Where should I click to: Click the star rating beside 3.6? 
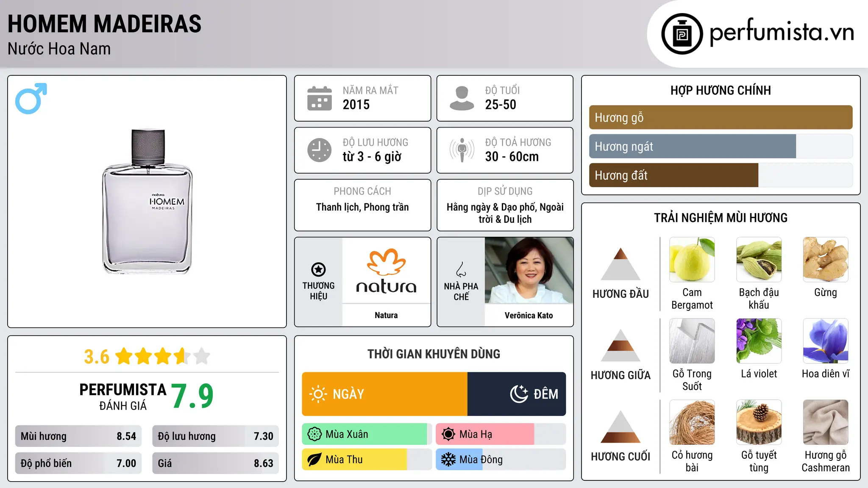tap(163, 356)
